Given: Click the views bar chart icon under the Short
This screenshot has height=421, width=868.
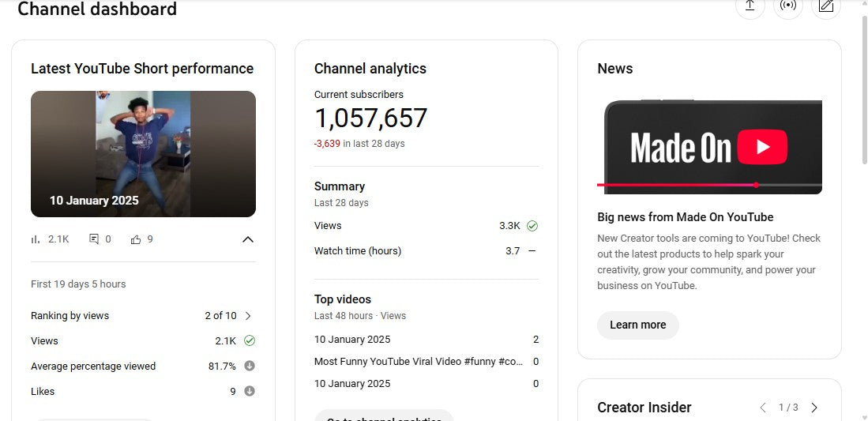Looking at the screenshot, I should click(36, 239).
